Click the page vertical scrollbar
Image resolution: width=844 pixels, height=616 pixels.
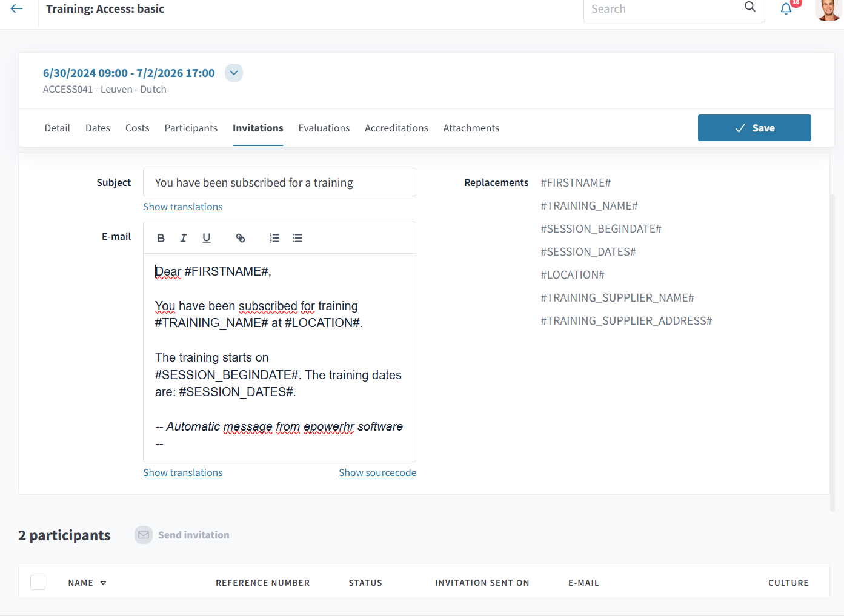coord(832,353)
